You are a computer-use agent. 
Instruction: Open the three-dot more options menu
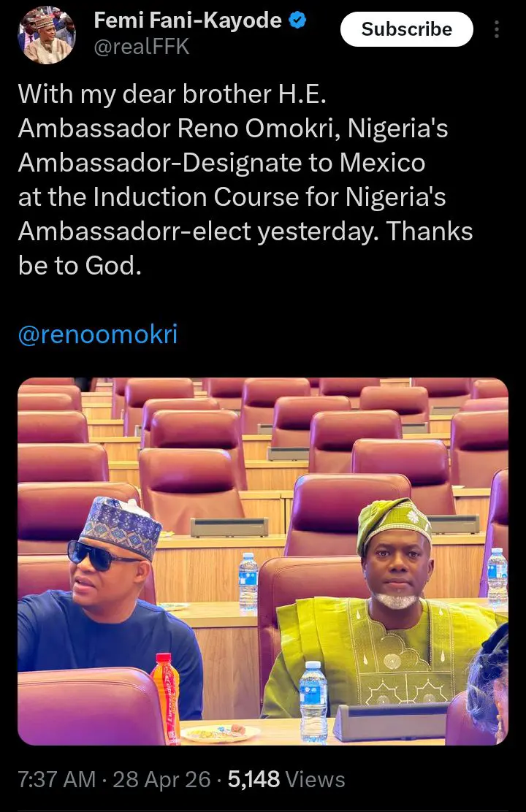pos(498,29)
